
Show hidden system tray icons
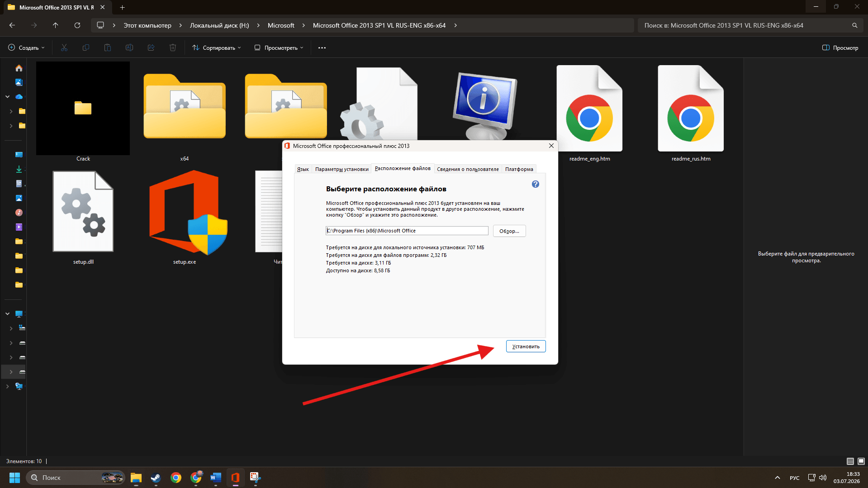pyautogui.click(x=778, y=478)
